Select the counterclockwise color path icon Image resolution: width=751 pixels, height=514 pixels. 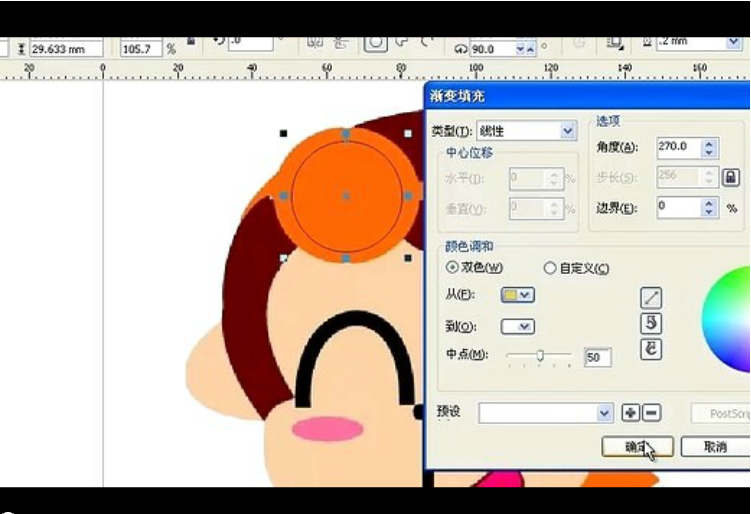651,323
